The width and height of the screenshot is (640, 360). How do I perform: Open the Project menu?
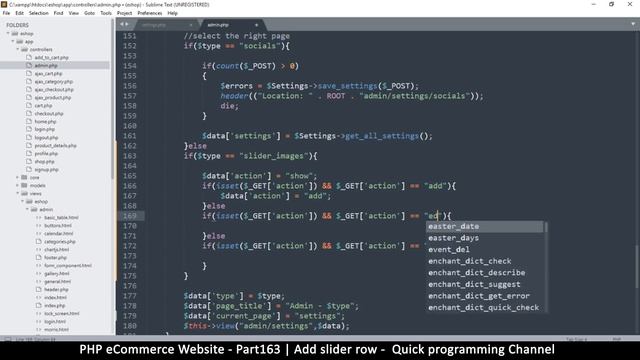[x=124, y=13]
